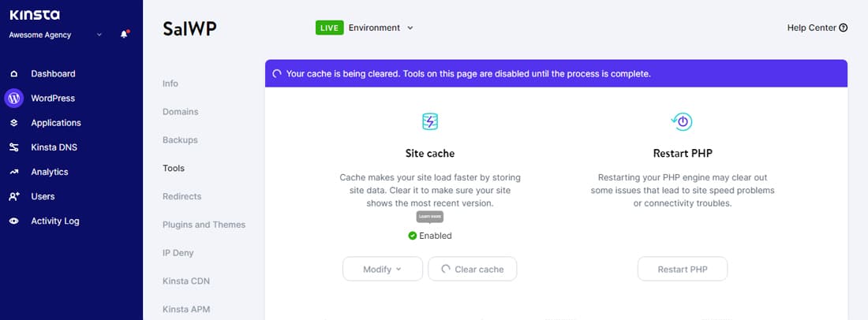Click the Dashboard home icon

point(13,74)
